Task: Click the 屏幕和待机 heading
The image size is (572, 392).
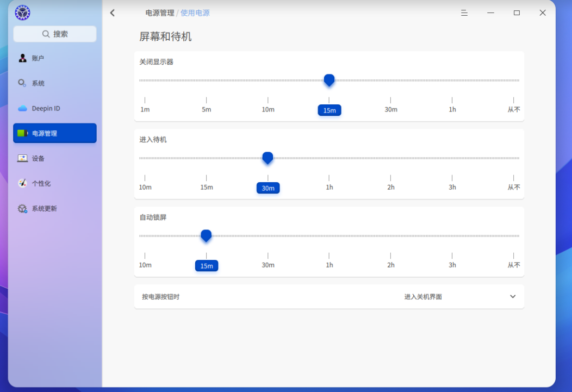Action: [165, 36]
